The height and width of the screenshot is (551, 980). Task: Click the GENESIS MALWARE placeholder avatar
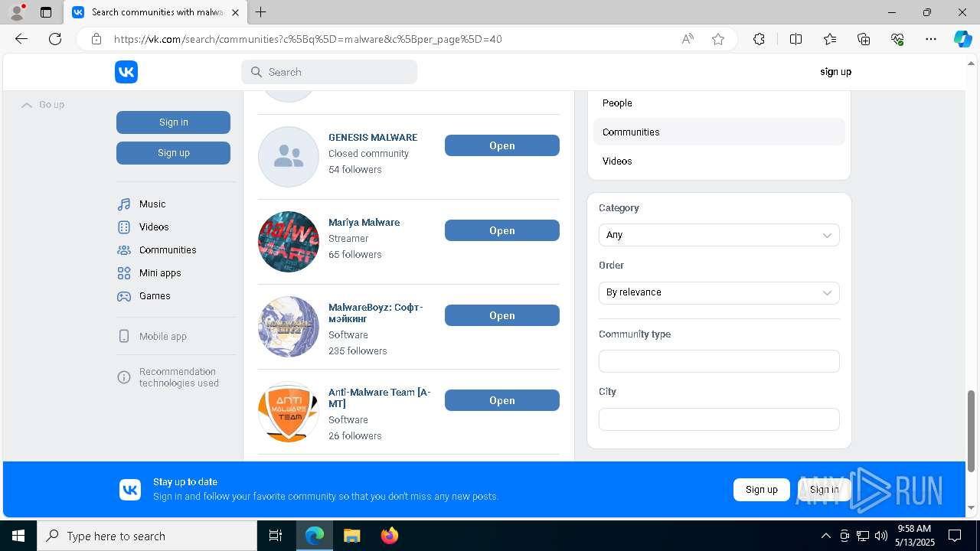[x=289, y=157]
